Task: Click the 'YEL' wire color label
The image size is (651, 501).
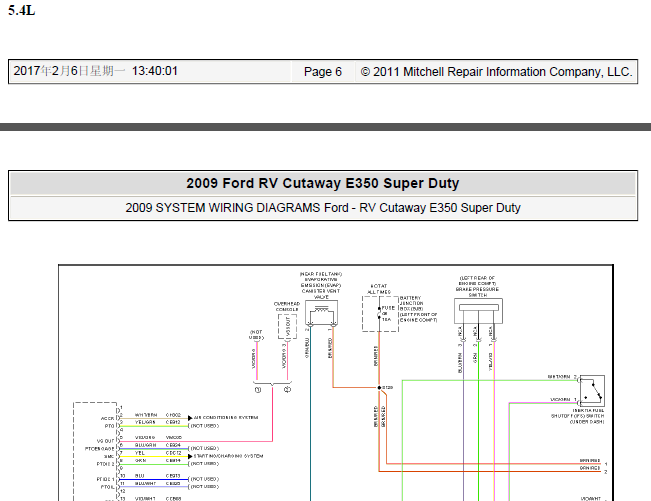Action: [x=140, y=453]
